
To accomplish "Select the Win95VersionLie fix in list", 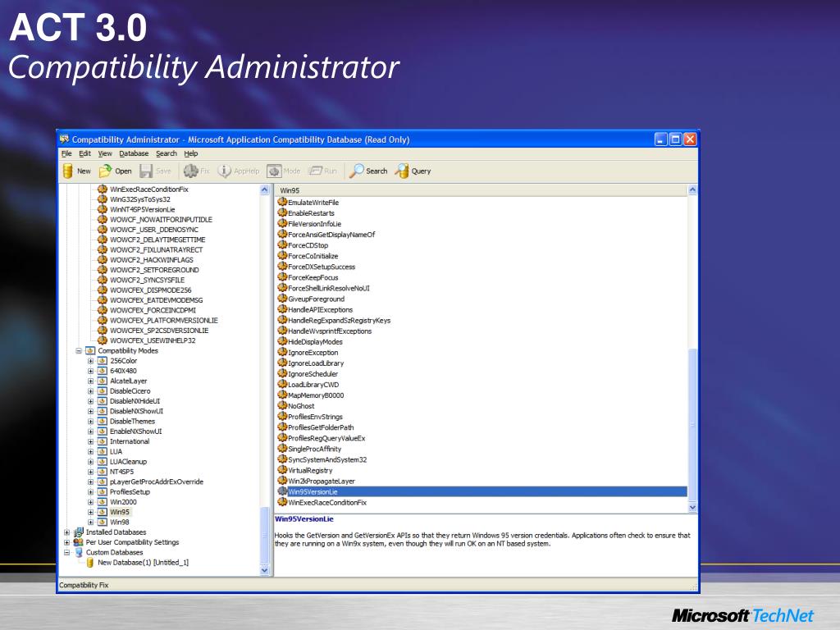I will point(482,491).
